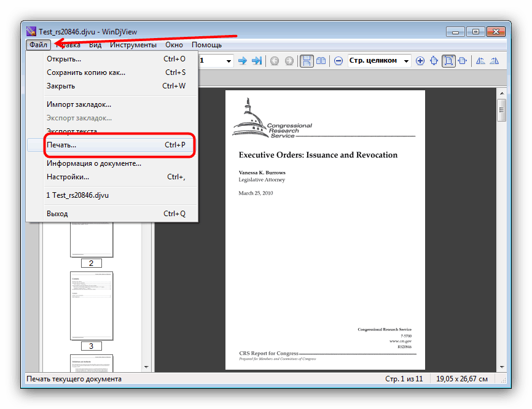Viewport: 532px width, 409px height.
Task: Click the zoom out minus icon
Action: [x=338, y=61]
